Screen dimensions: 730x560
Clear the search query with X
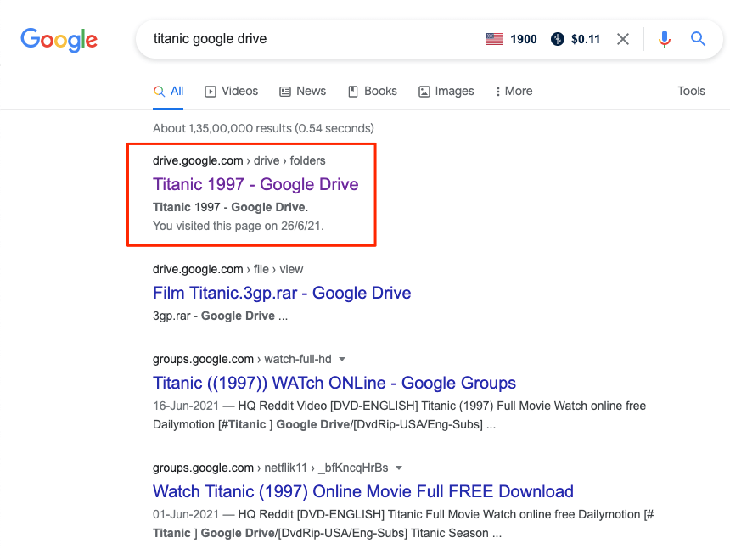point(623,39)
